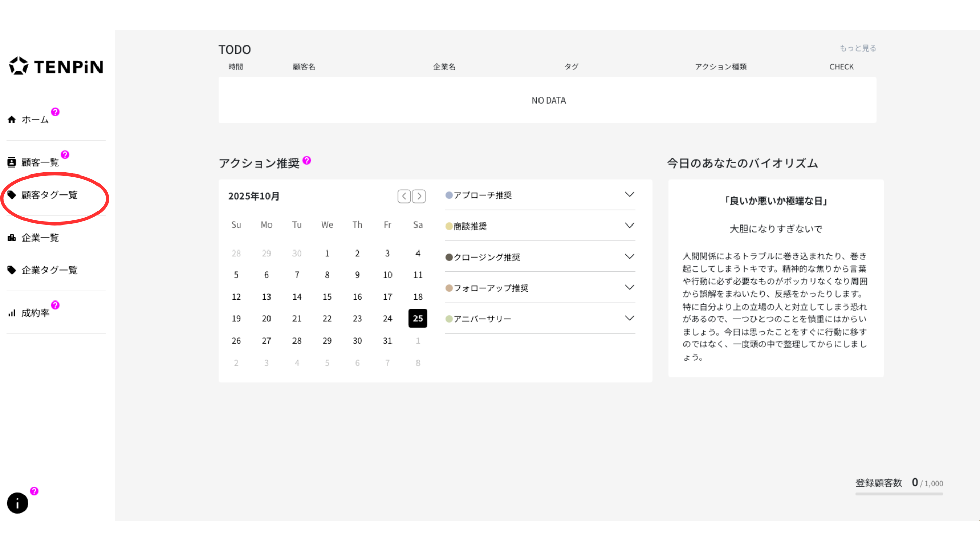The image size is (980, 551).
Task: Open 企業一覧 in the sidebar
Action: click(x=40, y=238)
